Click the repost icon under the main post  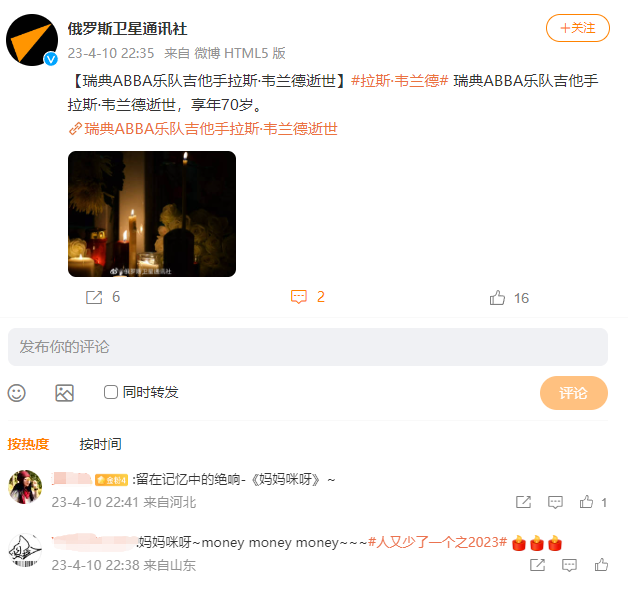tap(94, 297)
